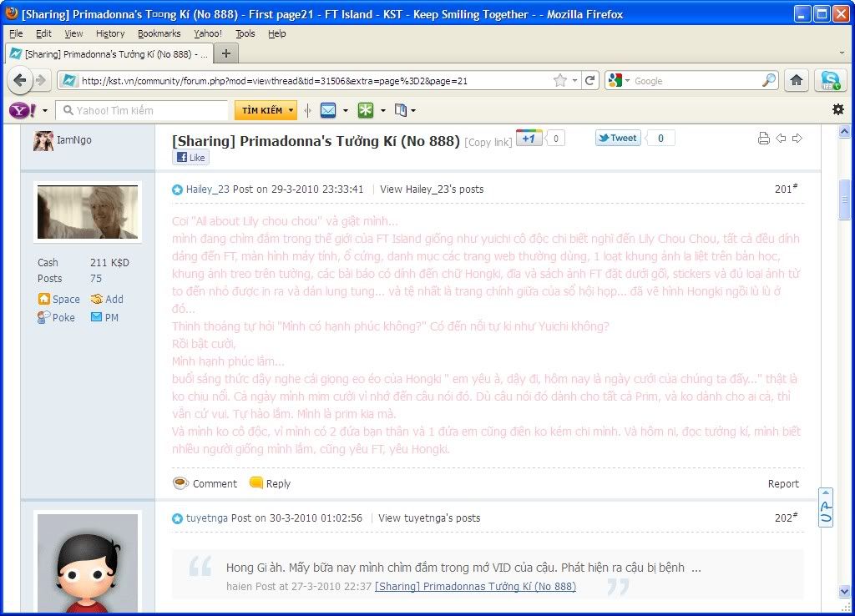The width and height of the screenshot is (855, 616).
Task: Go to previous thread arrow icon
Action: [x=781, y=139]
